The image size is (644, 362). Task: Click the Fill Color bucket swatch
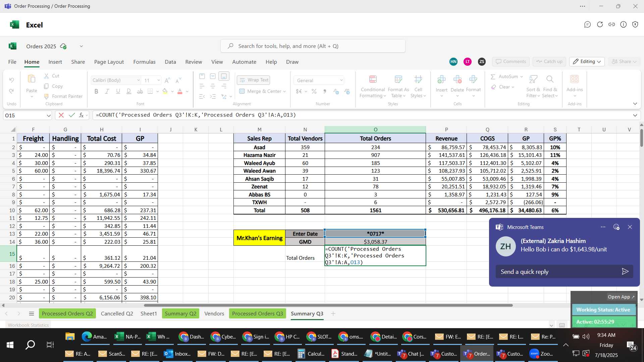165,91
